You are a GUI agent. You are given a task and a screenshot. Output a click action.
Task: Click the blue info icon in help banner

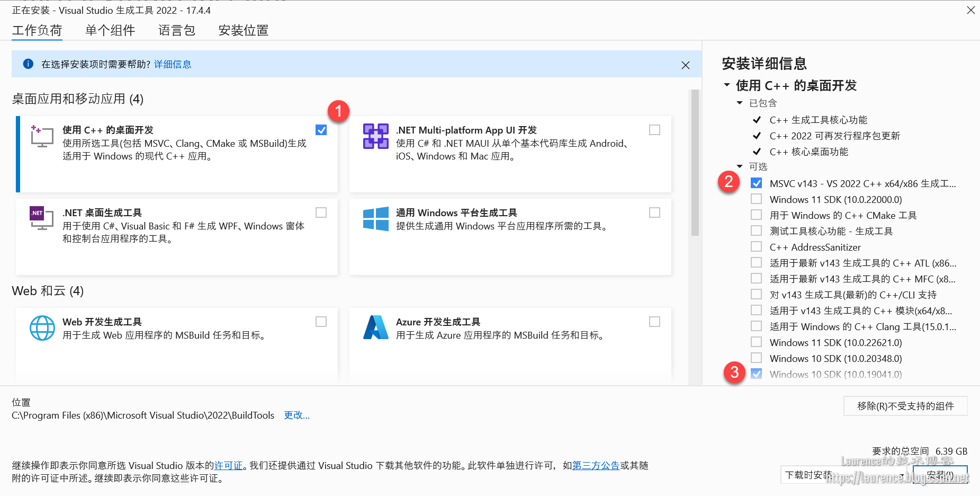[x=29, y=64]
